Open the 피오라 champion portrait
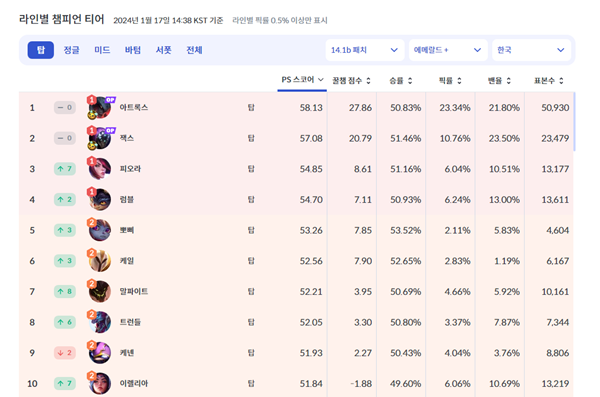This screenshot has height=397, width=600. click(x=100, y=169)
